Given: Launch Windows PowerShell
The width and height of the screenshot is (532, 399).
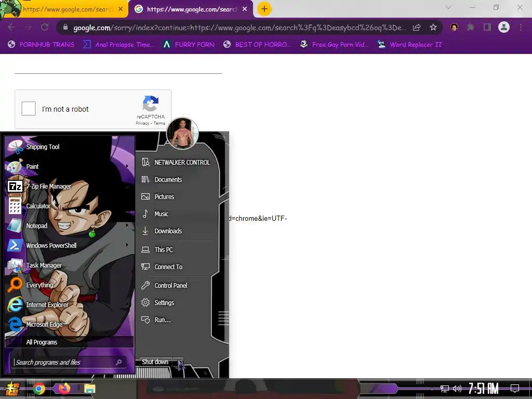Looking at the screenshot, I should (70, 245).
